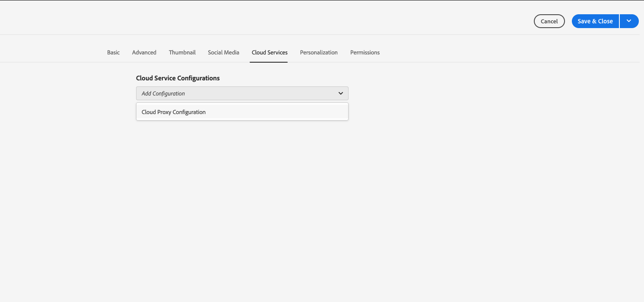Screen dimensions: 644x302
Task: Click the Add Configuration chevron icon
Action: coord(341,93)
